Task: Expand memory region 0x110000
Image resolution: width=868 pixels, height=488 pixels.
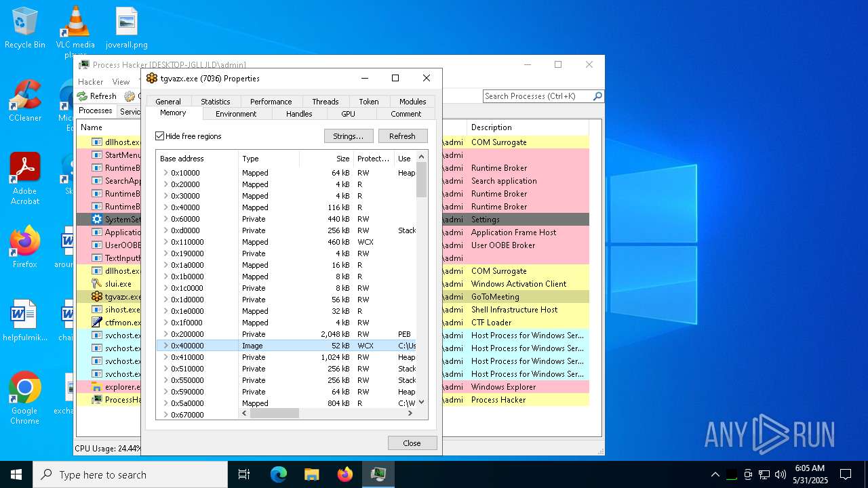Action: pyautogui.click(x=165, y=242)
